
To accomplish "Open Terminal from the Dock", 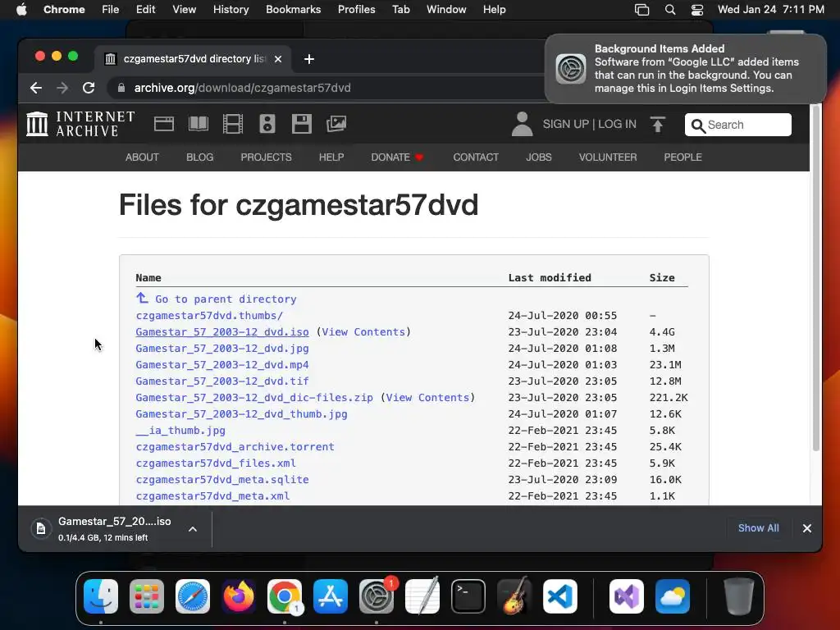I will [468, 596].
